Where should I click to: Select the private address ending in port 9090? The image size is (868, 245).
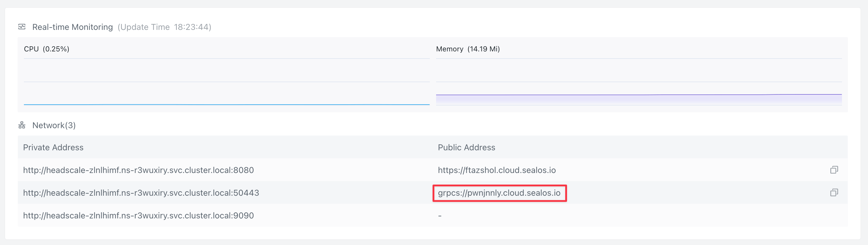pos(138,215)
